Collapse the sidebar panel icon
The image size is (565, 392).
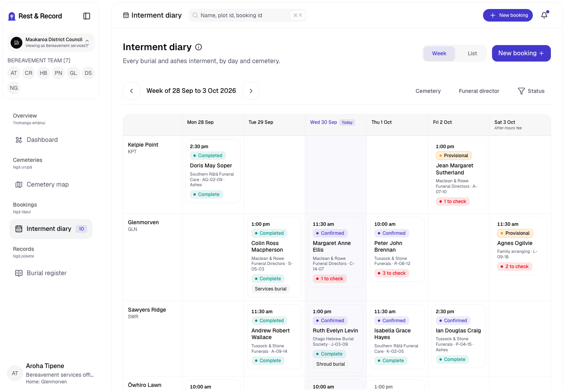point(87,16)
